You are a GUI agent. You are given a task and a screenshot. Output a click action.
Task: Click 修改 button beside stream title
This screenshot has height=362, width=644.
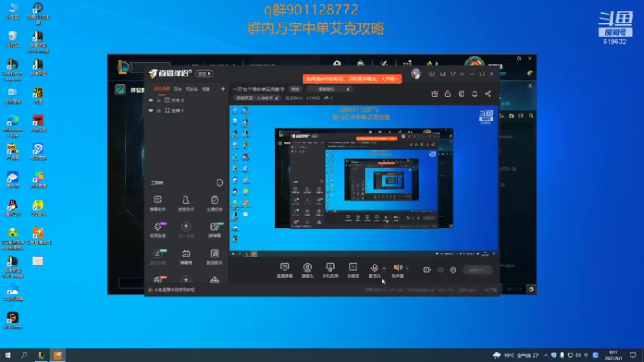295,88
